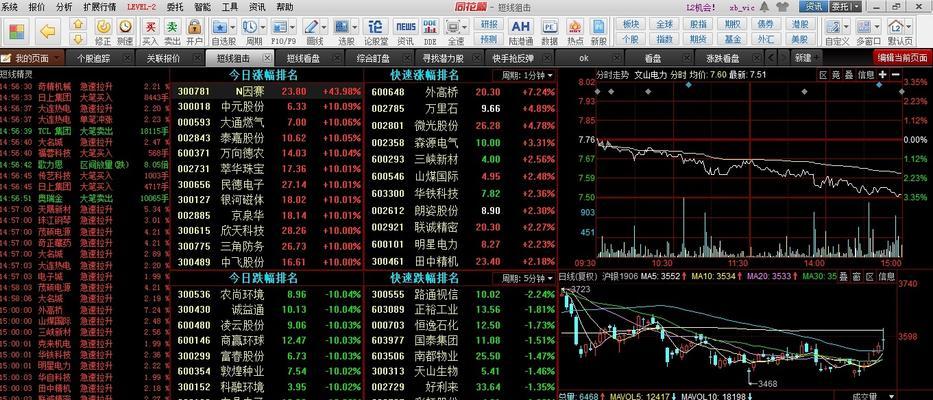Image resolution: width=933 pixels, height=400 pixels.
Task: Click the shirt skin icon in title bar
Action: tap(782, 7)
